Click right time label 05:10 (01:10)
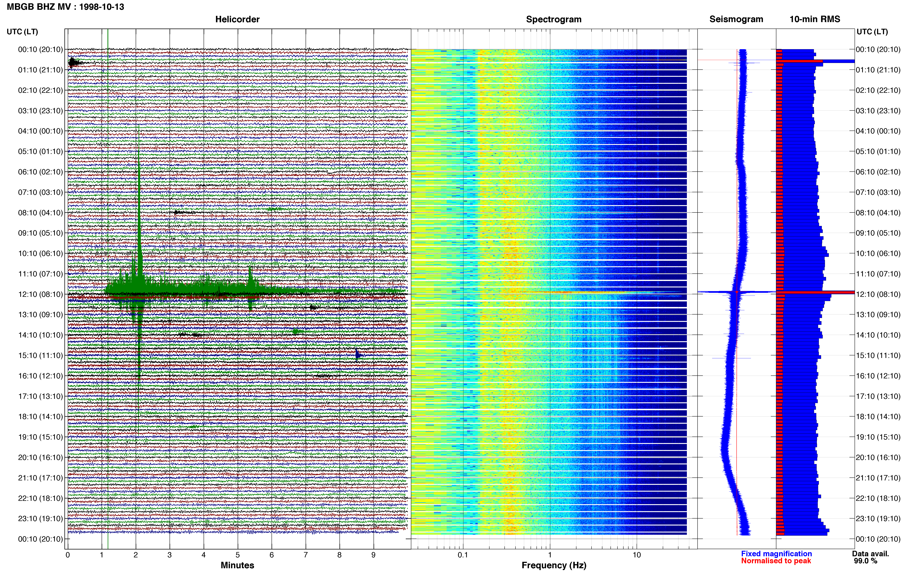Image resolution: width=924 pixels, height=578 pixels. 878,151
